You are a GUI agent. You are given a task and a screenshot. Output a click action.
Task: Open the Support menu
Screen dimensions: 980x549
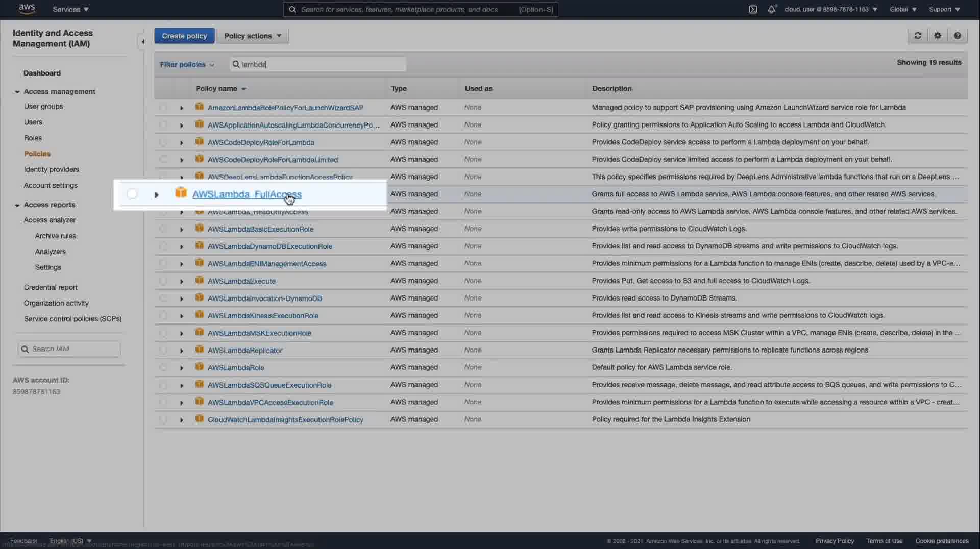[944, 9]
